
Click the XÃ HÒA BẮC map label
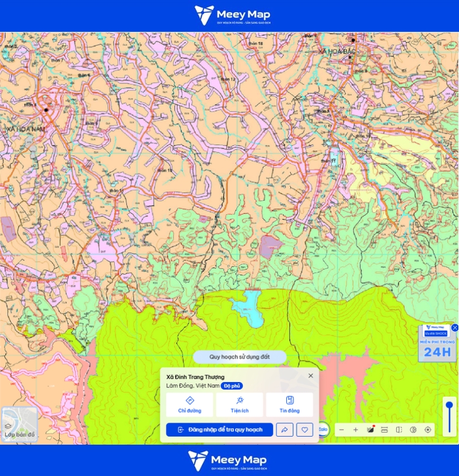(x=337, y=52)
